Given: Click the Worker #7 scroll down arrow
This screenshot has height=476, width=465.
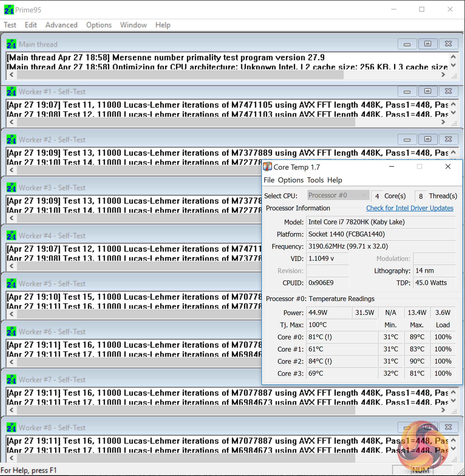Looking at the screenshot, I should (x=453, y=400).
